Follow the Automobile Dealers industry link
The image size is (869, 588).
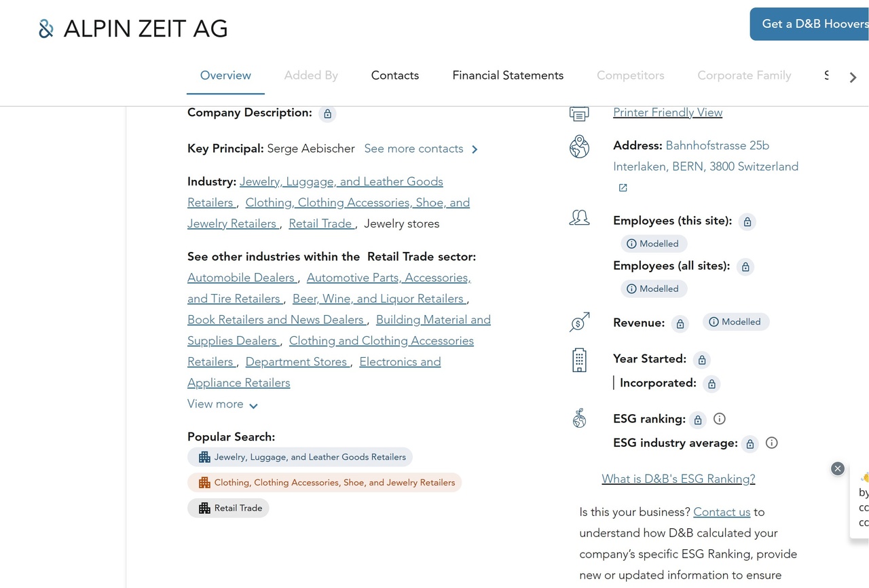click(x=241, y=278)
